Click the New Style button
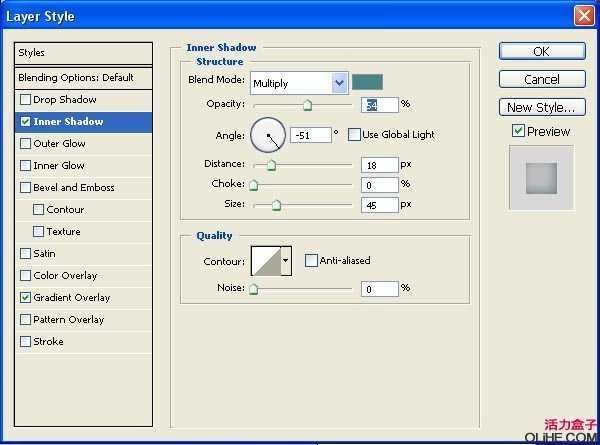600x445 pixels. click(x=541, y=107)
